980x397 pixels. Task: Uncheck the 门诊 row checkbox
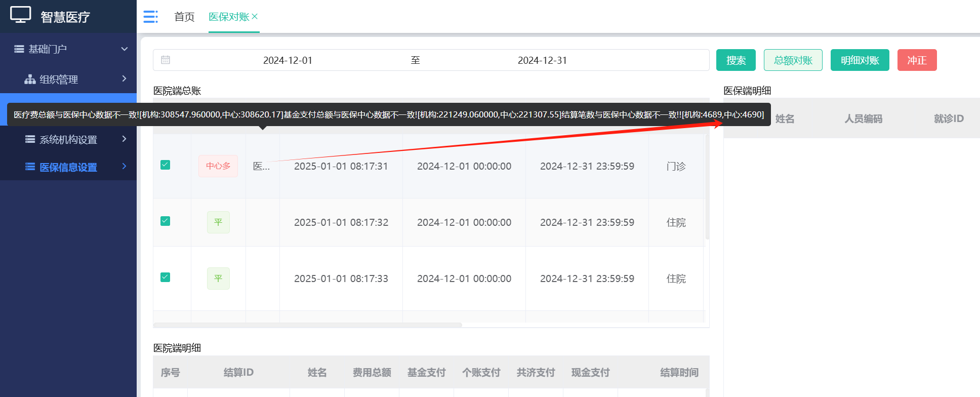(165, 165)
